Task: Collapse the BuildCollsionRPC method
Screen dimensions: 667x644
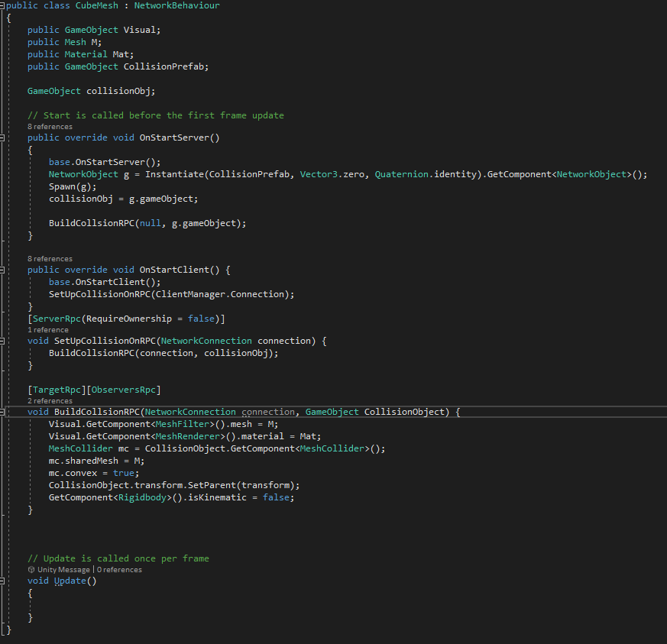Action: [x=4, y=411]
